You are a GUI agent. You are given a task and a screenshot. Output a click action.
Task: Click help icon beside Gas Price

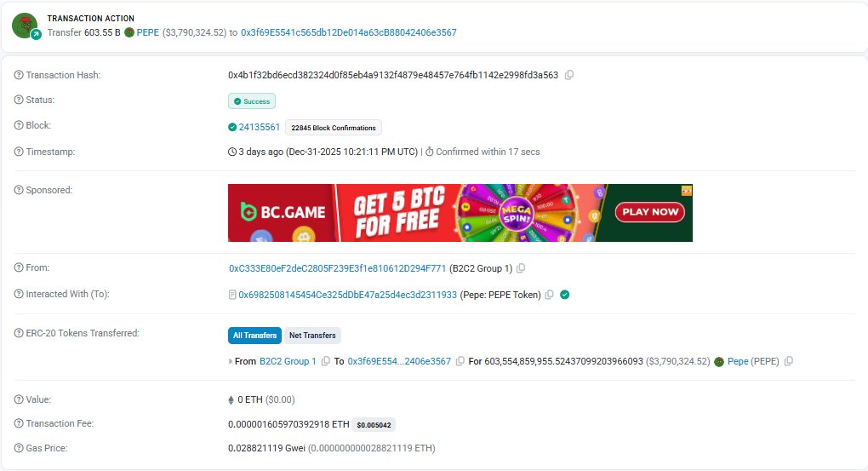tap(19, 448)
